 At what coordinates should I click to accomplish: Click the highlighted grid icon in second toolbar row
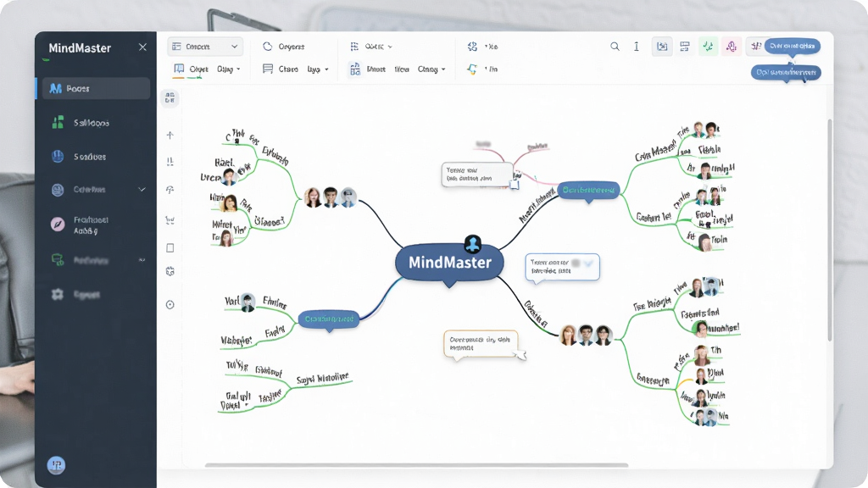pos(355,69)
